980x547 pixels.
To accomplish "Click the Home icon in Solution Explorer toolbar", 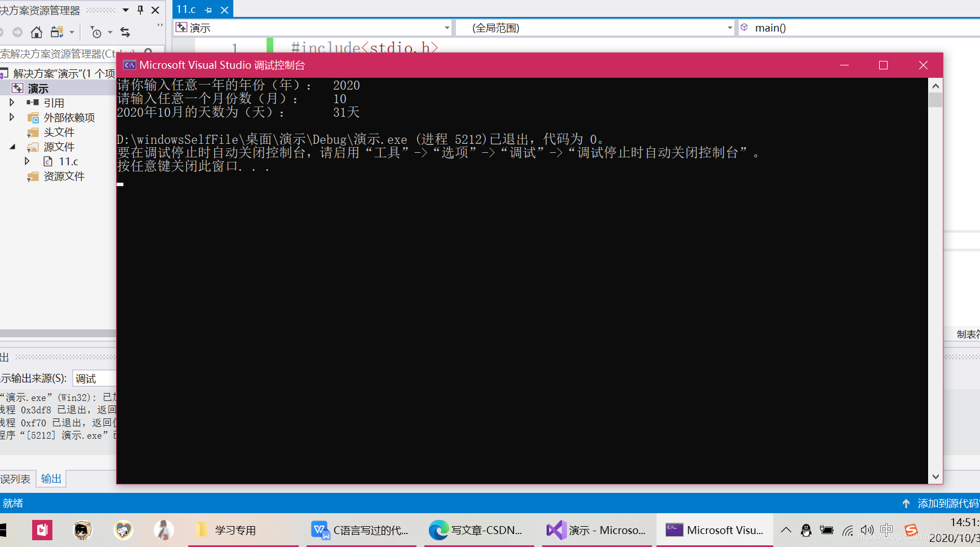I will [x=37, y=32].
